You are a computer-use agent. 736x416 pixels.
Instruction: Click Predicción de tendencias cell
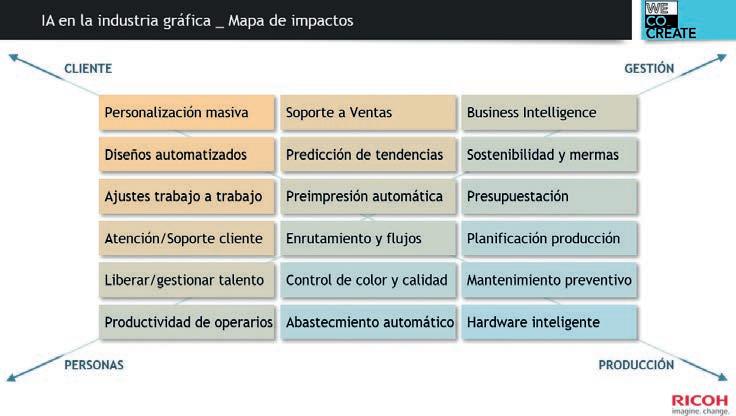click(x=367, y=155)
